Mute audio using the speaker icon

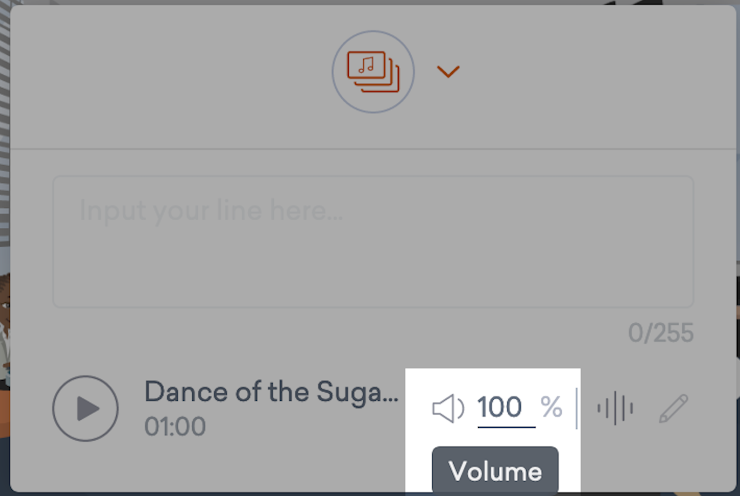click(x=448, y=408)
